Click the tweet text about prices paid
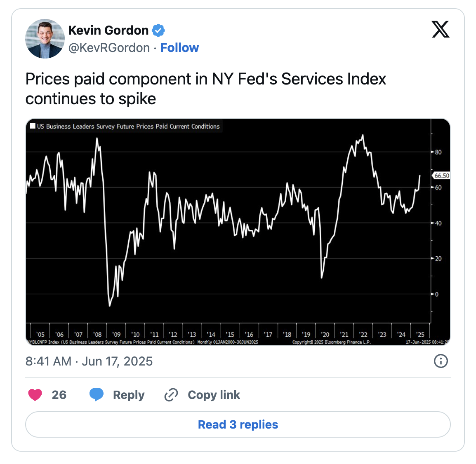This screenshot has height=464, width=476. pos(205,89)
